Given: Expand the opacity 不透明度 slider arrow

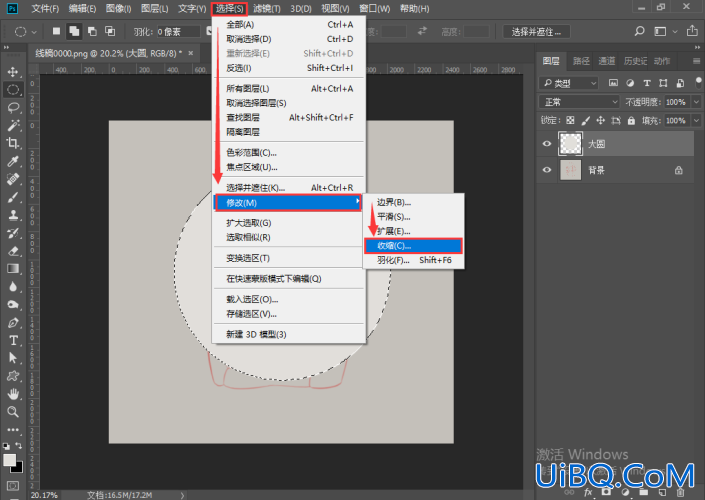Looking at the screenshot, I should click(x=696, y=102).
